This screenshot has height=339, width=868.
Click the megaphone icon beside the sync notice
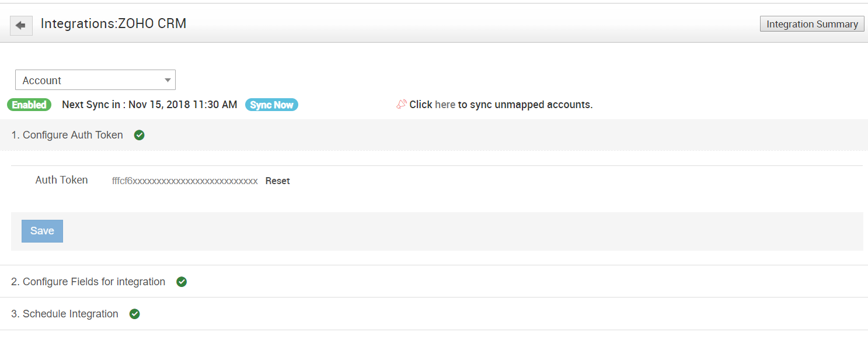click(402, 104)
